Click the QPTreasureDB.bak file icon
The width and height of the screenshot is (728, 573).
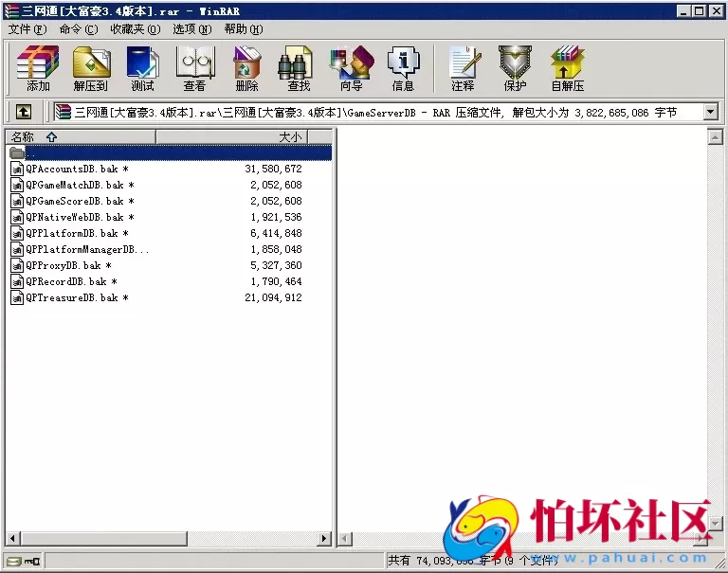pos(17,297)
